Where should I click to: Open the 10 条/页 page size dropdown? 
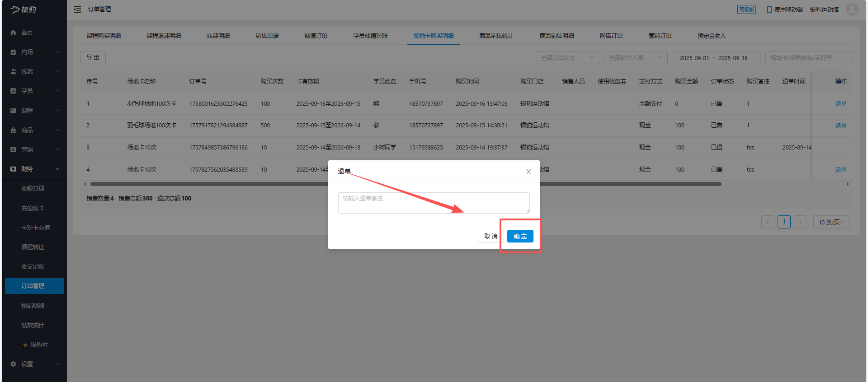[x=831, y=222]
